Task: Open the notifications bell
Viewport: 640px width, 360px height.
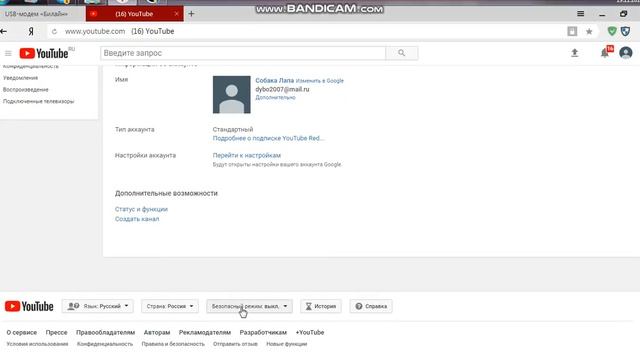Action: pyautogui.click(x=604, y=53)
